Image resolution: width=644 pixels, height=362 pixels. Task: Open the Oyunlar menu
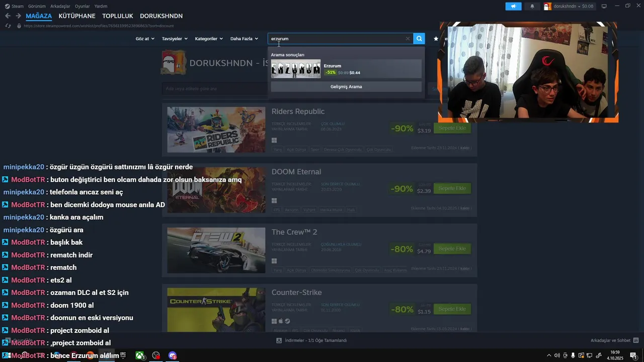82,6
